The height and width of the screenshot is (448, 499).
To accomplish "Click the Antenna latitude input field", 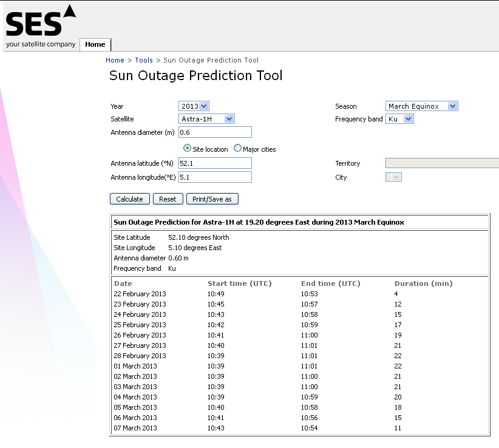I will 215,163.
